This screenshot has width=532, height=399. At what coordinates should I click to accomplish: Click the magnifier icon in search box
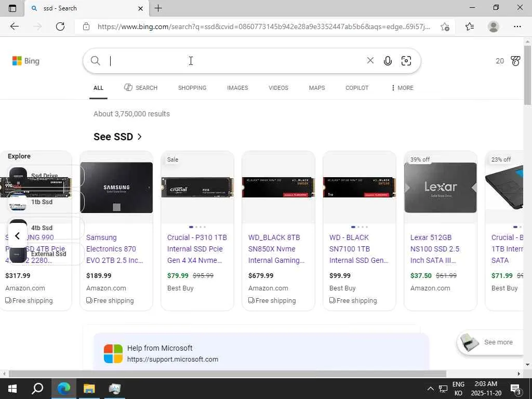(x=96, y=61)
